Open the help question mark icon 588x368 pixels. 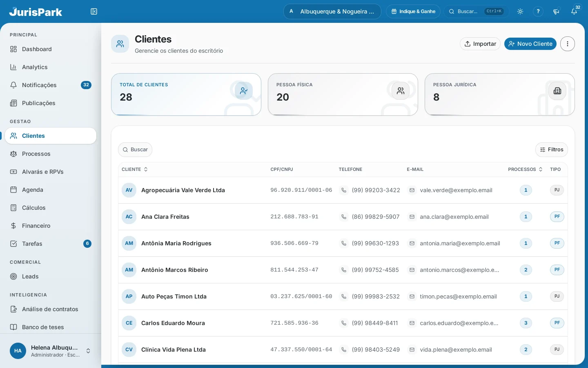(538, 11)
